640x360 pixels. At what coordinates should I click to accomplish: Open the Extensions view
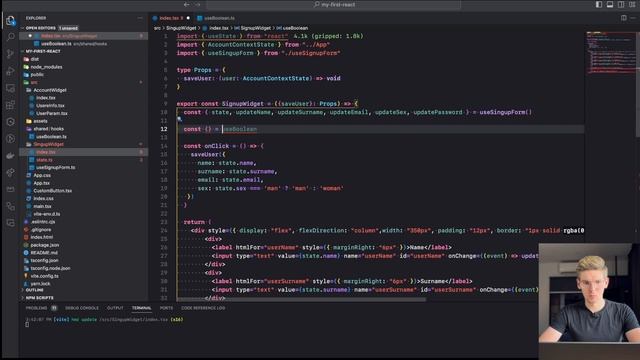click(x=11, y=105)
